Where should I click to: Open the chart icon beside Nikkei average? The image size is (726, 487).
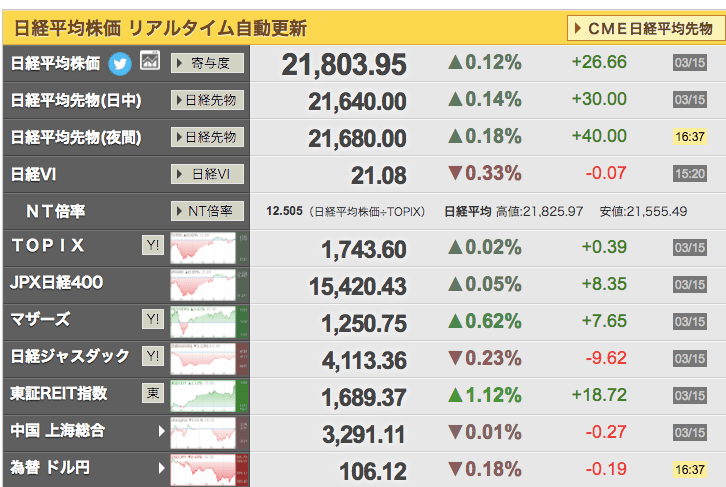click(150, 60)
